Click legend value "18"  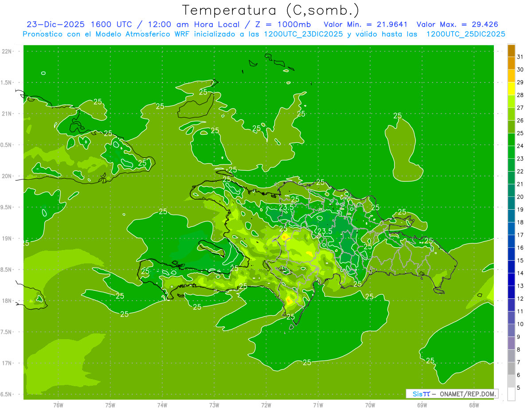(x=520, y=222)
